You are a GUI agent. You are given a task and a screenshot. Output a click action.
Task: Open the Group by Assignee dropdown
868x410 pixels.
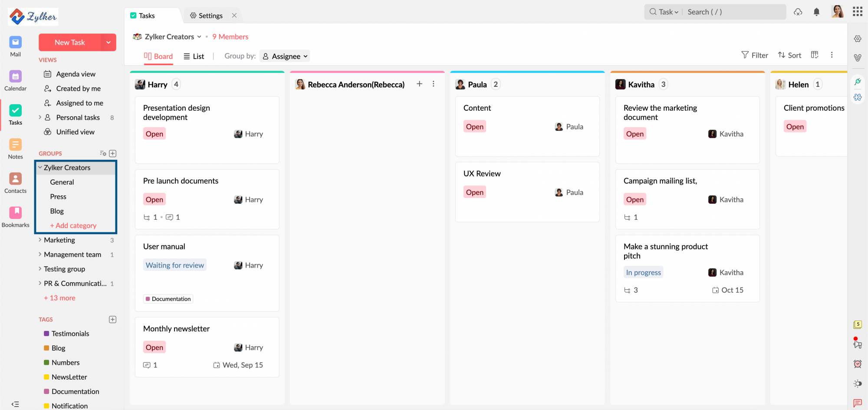(x=285, y=56)
